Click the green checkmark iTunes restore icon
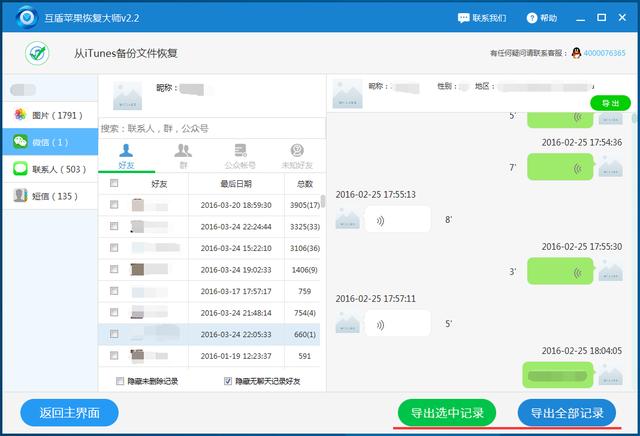This screenshot has height=436, width=640. point(37,53)
